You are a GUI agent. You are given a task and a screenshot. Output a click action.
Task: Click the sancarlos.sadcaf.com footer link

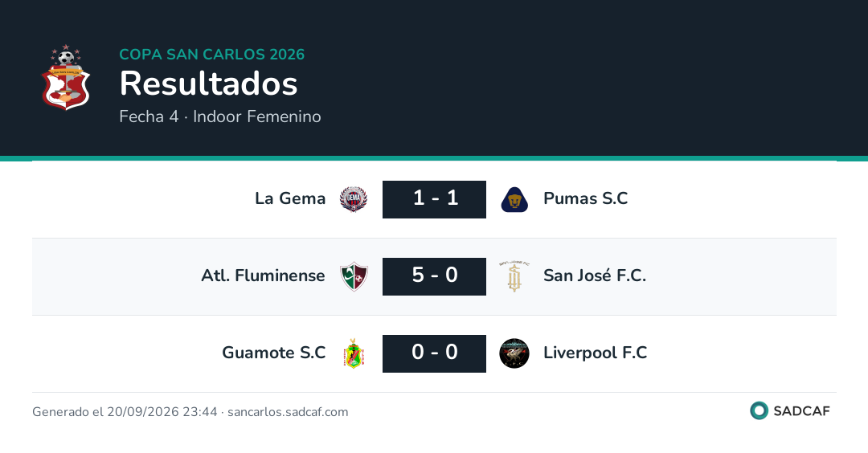click(288, 412)
